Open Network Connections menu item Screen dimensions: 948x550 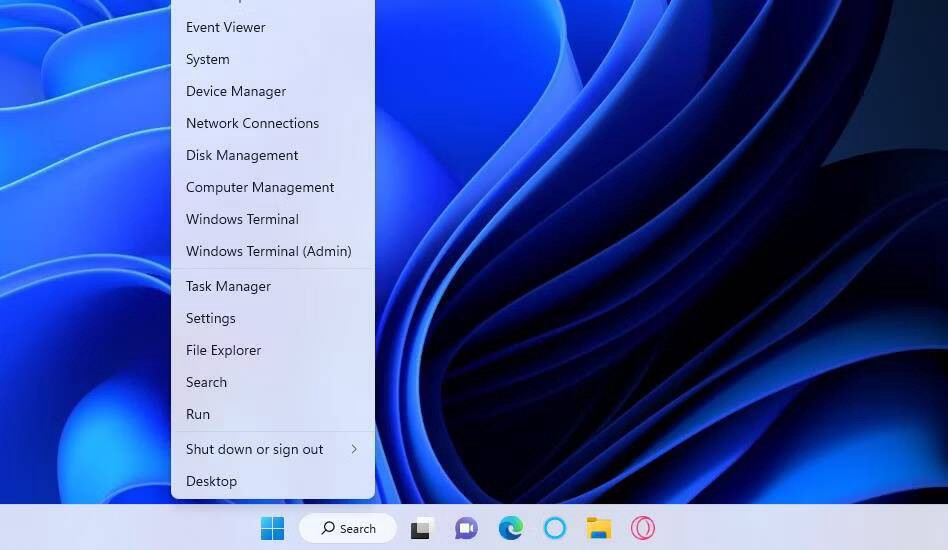(273, 123)
